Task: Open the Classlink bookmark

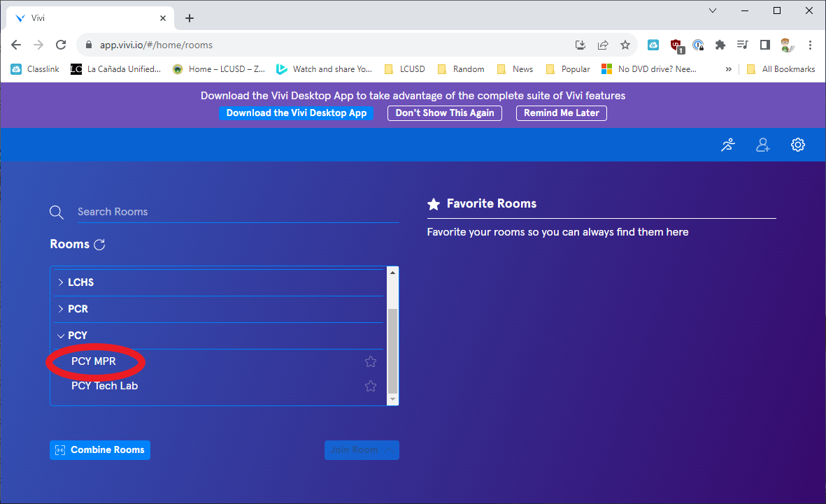Action: 35,69
